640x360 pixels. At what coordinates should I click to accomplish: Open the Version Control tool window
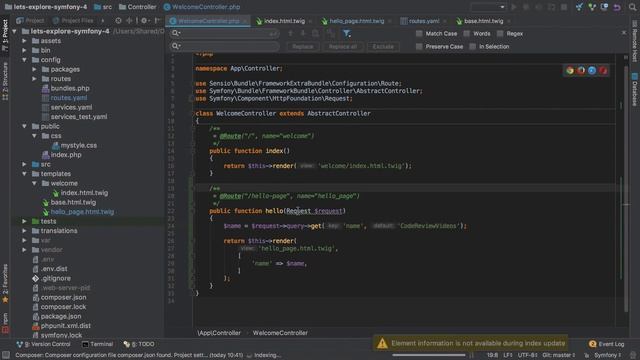[43, 344]
